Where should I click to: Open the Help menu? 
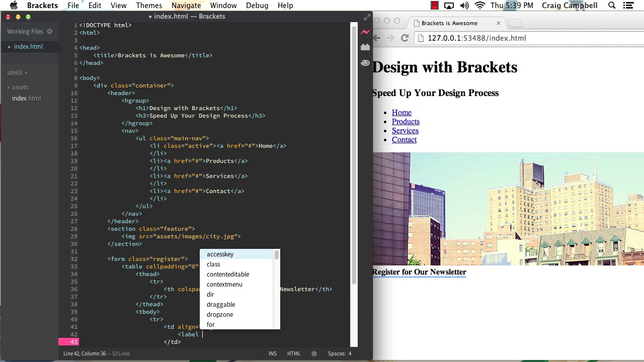[285, 6]
